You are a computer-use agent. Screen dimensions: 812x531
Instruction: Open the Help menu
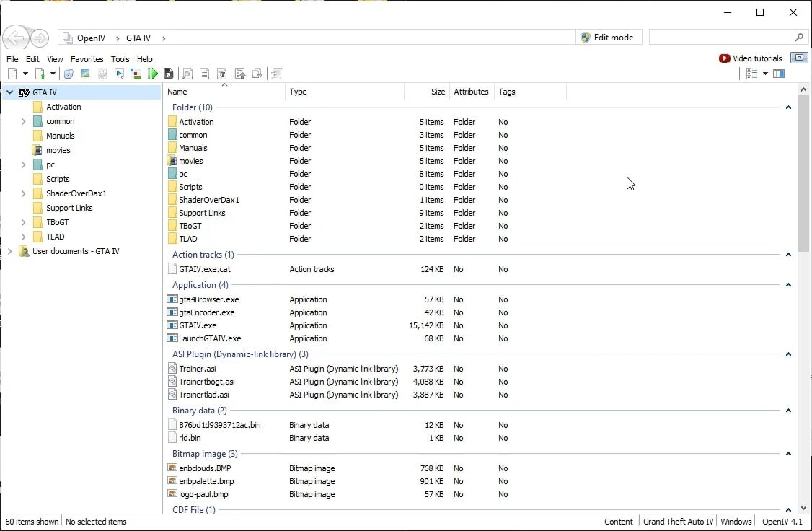pyautogui.click(x=144, y=59)
